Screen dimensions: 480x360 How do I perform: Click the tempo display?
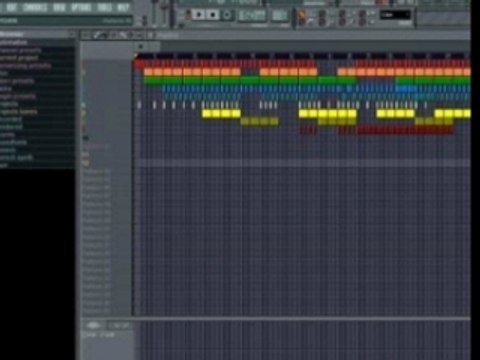(252, 15)
